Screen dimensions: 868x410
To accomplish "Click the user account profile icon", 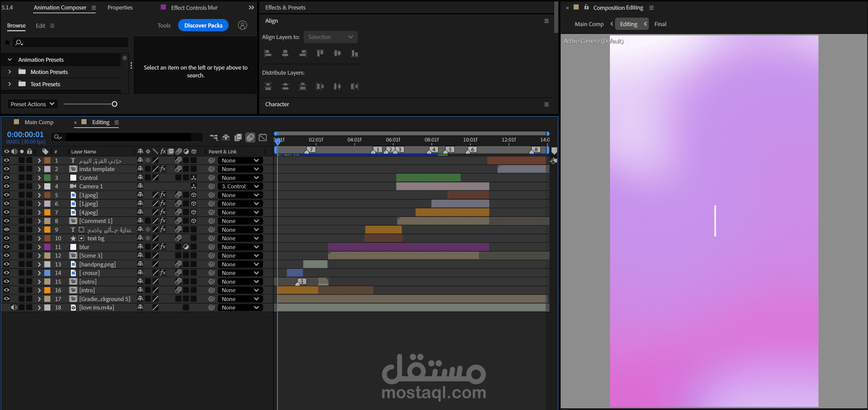I will 242,25.
